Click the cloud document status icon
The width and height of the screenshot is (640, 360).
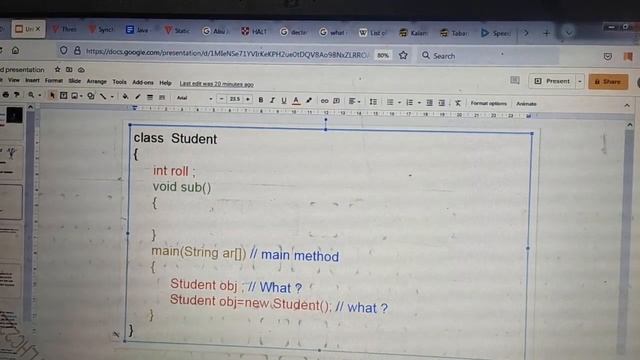coord(81,70)
